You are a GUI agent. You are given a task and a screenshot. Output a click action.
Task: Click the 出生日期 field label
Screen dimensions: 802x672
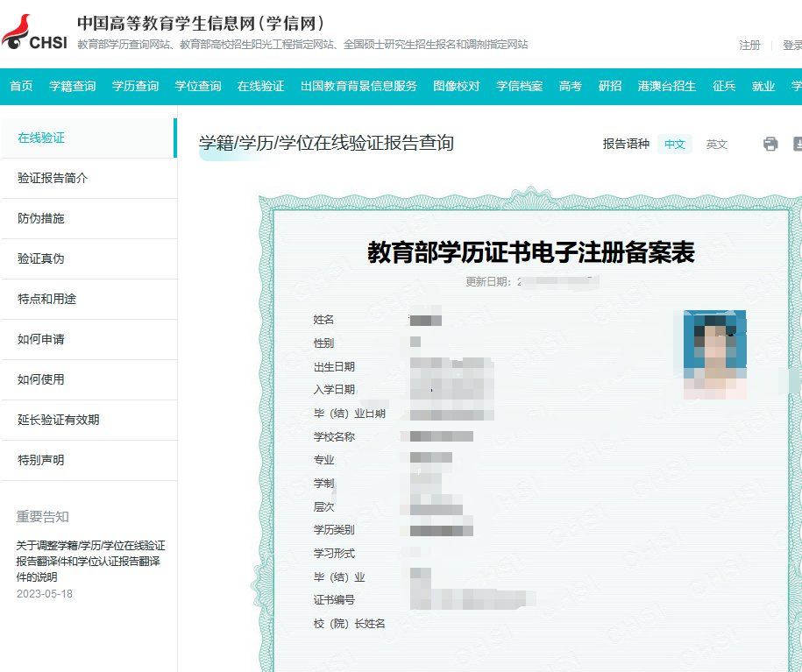(334, 367)
